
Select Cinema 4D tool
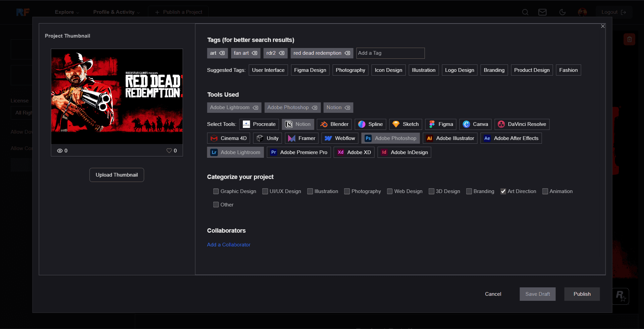pyautogui.click(x=229, y=138)
